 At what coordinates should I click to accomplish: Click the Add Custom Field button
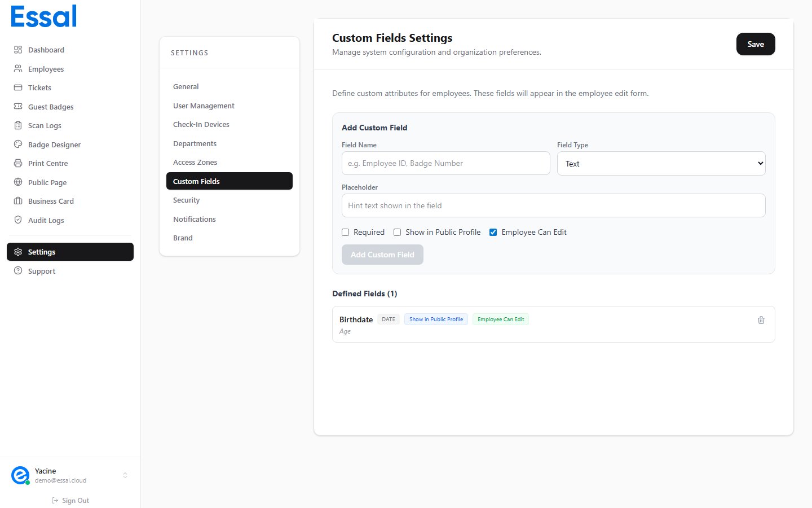coord(382,255)
